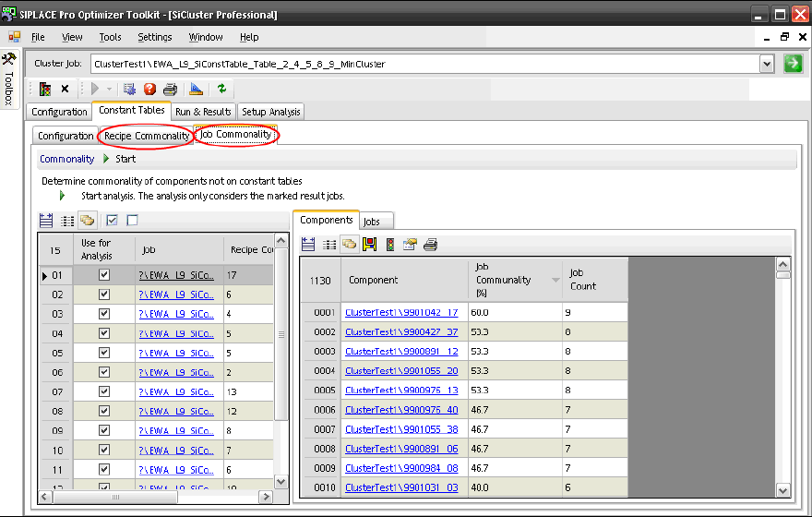This screenshot has width=812, height=517.
Task: Click the printer icon in main toolbar
Action: tap(170, 90)
